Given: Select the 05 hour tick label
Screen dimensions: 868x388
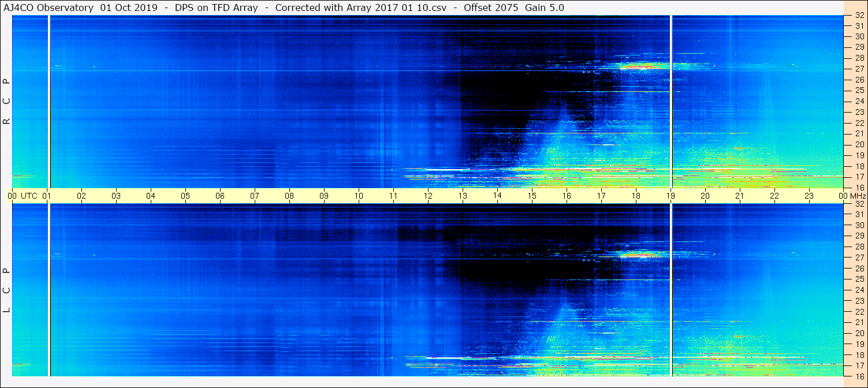Looking at the screenshot, I should (186, 196).
